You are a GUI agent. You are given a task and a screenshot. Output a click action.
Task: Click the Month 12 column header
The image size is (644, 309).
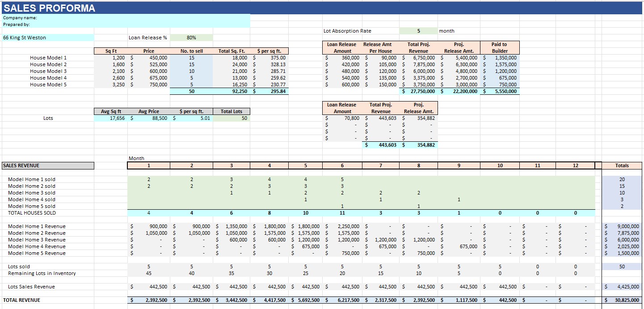576,165
